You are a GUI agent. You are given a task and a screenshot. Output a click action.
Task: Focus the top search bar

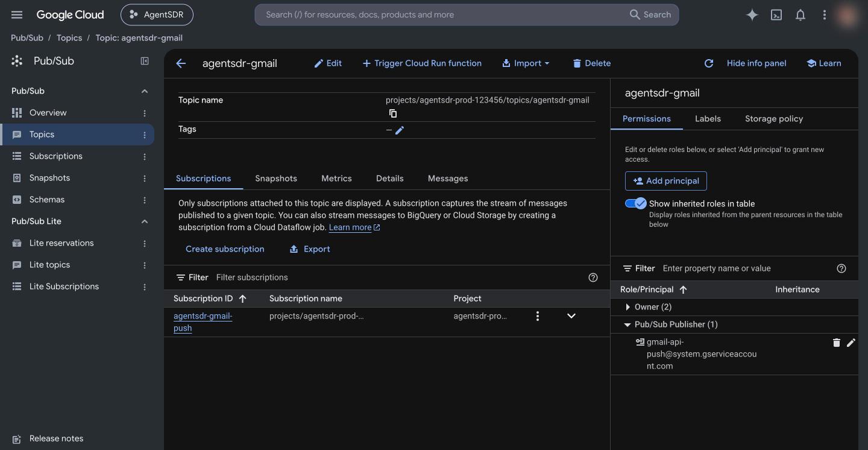point(467,14)
